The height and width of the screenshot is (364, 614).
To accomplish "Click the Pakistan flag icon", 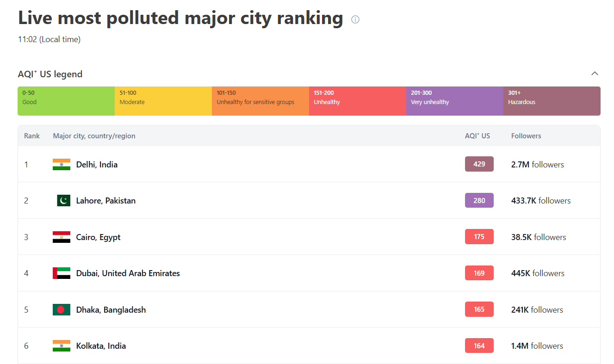I will (63, 201).
